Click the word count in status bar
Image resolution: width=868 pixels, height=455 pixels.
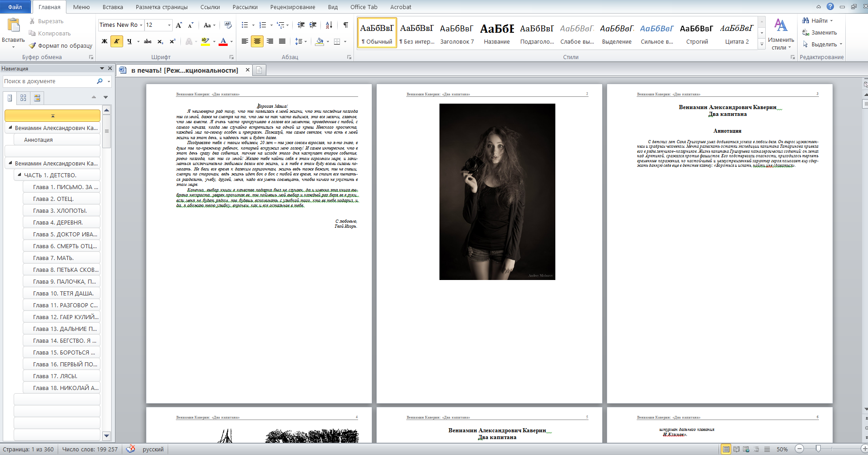90,449
